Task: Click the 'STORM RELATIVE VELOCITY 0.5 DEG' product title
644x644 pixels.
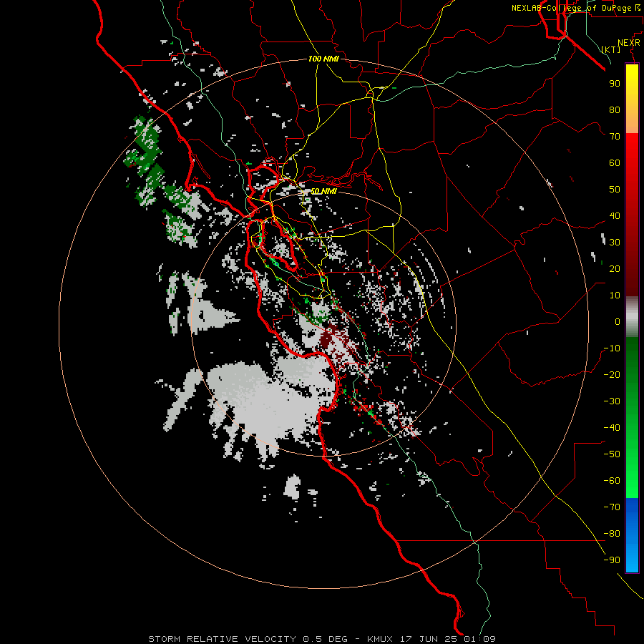Action: (248, 639)
